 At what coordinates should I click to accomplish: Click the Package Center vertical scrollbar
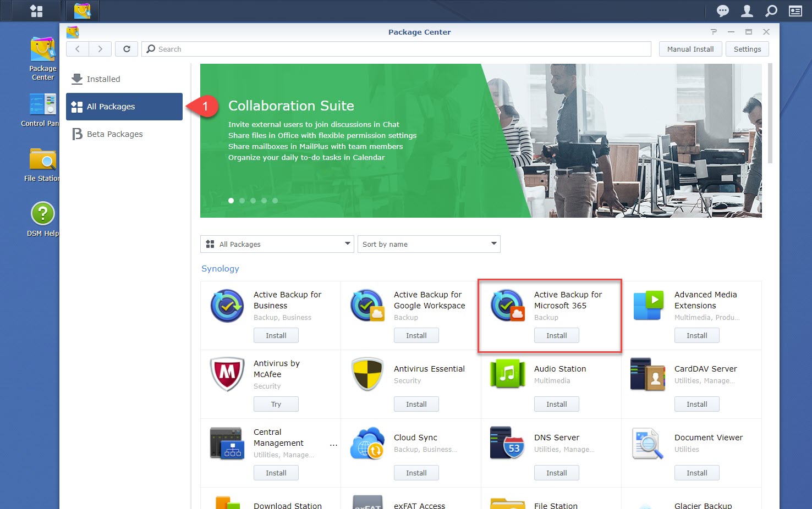tap(770, 113)
